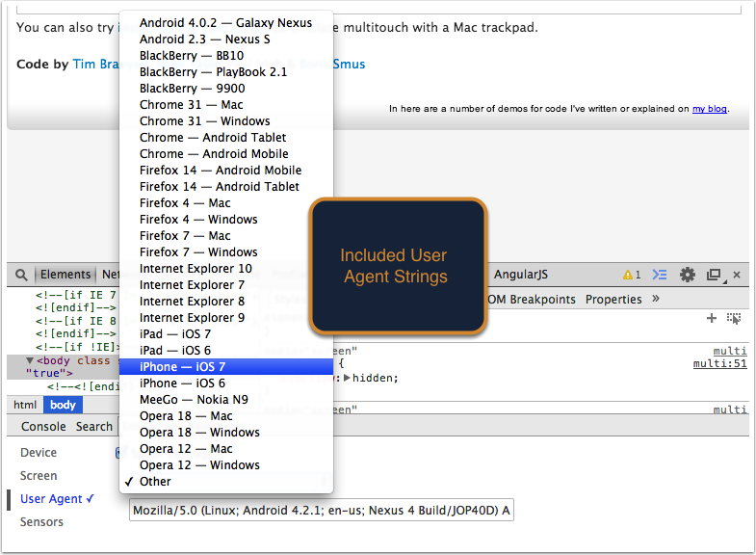Open Sensors emulation section
This screenshot has width=756, height=555.
41,522
